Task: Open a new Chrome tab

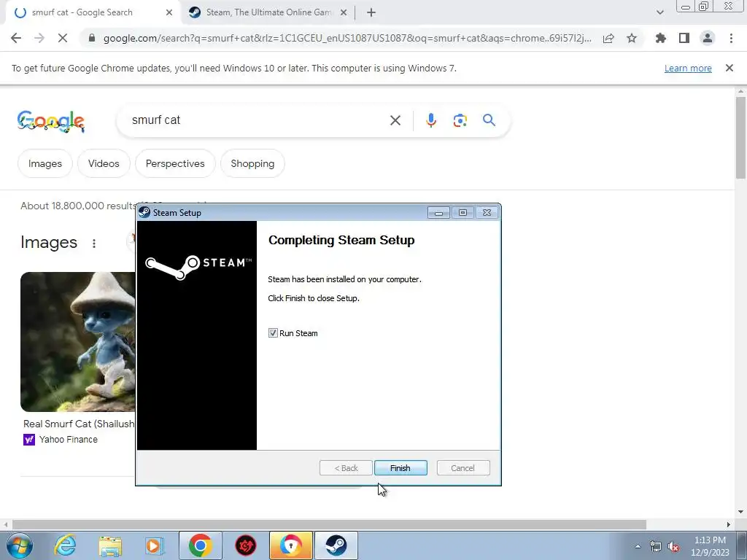Action: (371, 13)
